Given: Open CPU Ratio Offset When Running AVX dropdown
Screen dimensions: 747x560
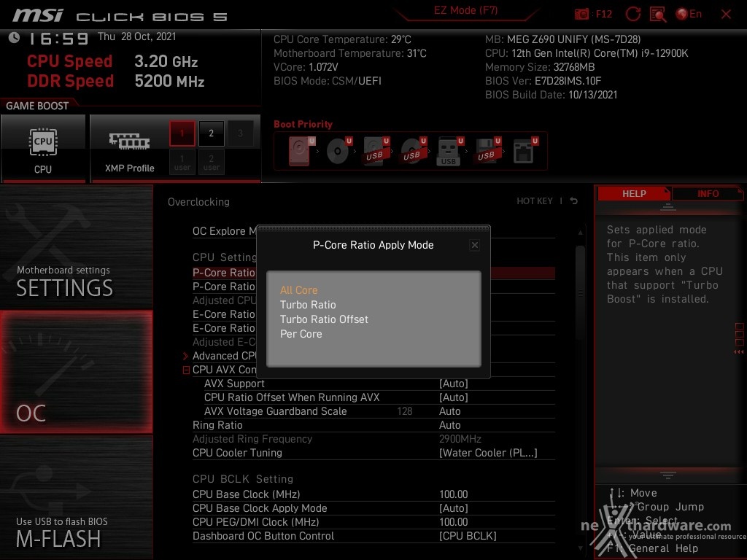Looking at the screenshot, I should [454, 397].
